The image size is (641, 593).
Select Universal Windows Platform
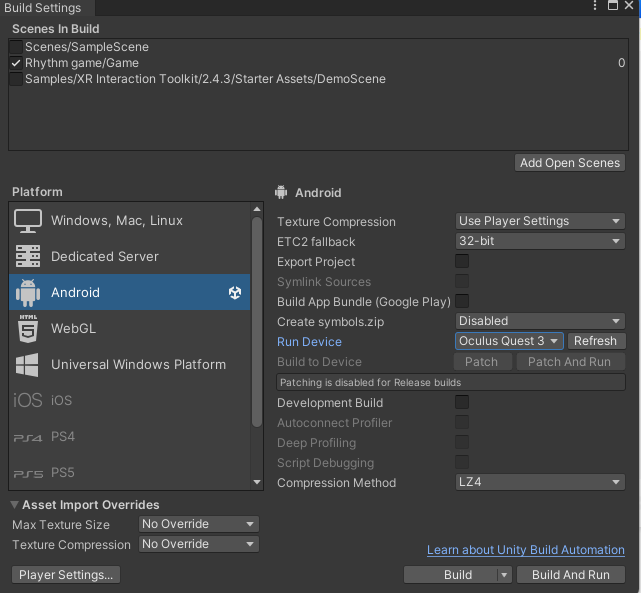129,365
